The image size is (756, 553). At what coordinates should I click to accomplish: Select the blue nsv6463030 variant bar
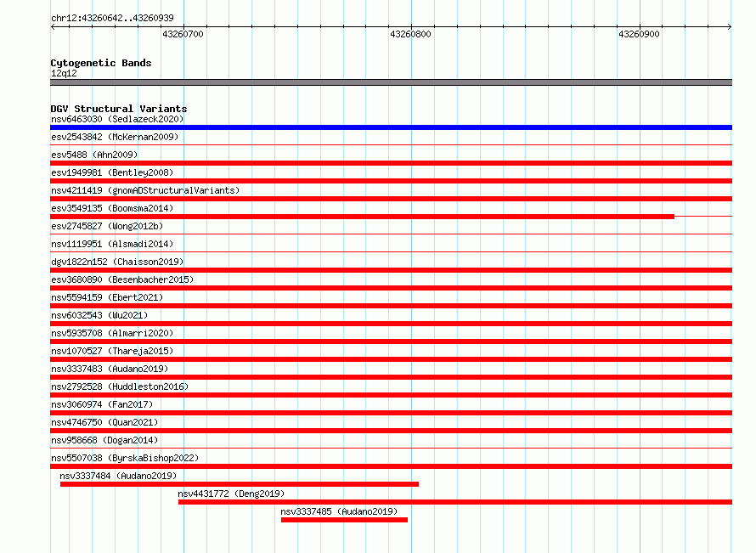pos(391,127)
